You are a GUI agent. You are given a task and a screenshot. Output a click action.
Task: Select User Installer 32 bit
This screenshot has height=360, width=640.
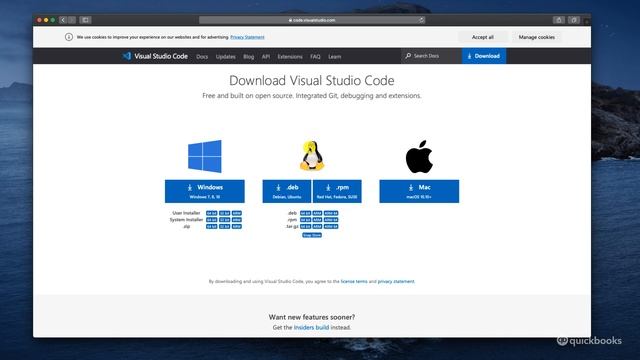(224, 213)
